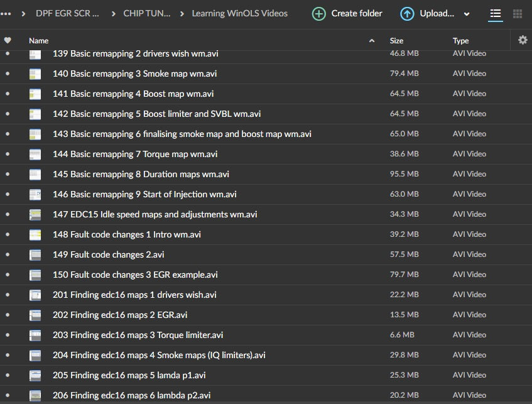Click the Upload arrow icon
Screen dimensions: 532x404
[407, 14]
